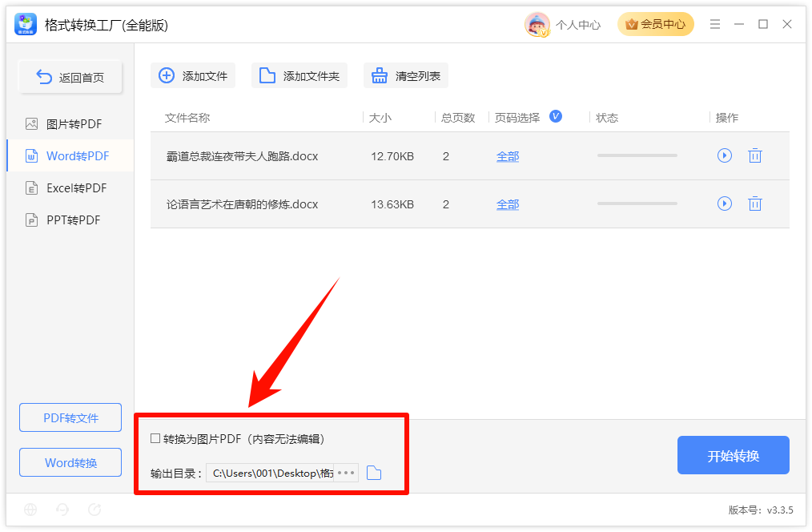Image resolution: width=812 pixels, height=532 pixels.
Task: Click the 文件名称 column header
Action: 187,118
